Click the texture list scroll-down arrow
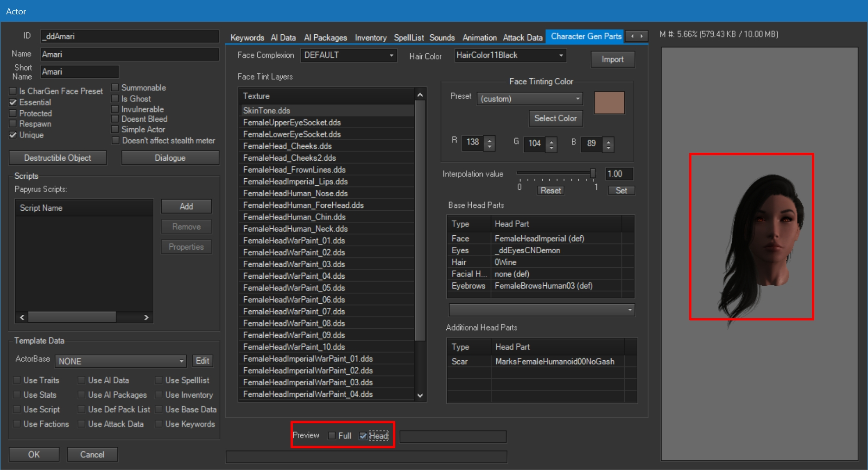The image size is (868, 470). pyautogui.click(x=420, y=395)
